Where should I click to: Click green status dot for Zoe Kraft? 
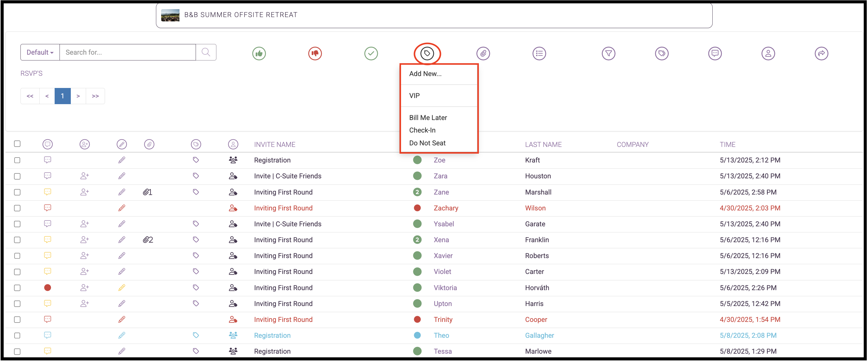pos(417,160)
